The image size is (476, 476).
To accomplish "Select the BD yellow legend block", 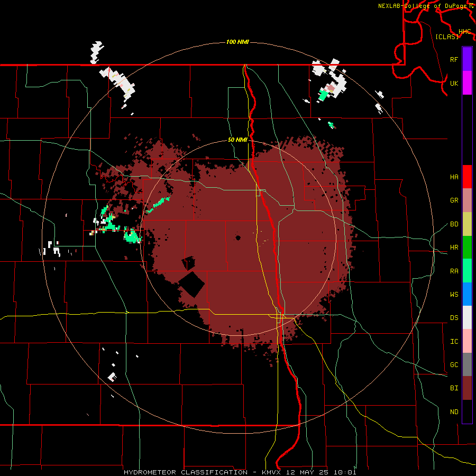I will click(467, 224).
